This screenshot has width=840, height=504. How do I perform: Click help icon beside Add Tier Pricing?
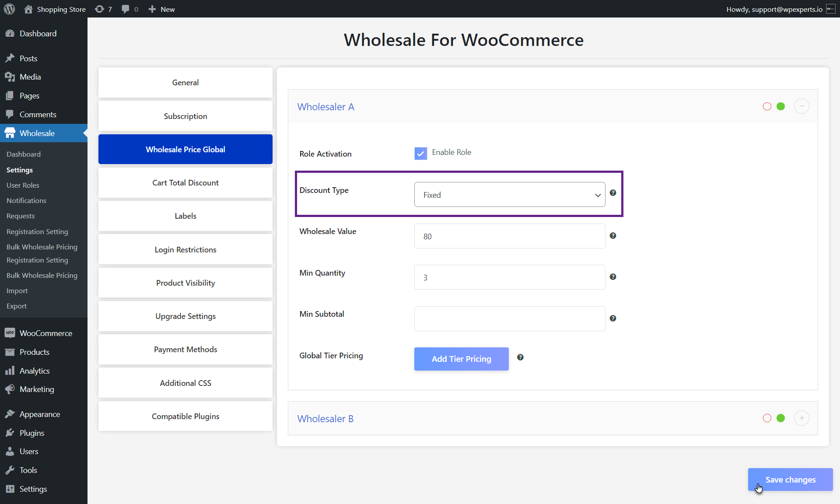[520, 357]
